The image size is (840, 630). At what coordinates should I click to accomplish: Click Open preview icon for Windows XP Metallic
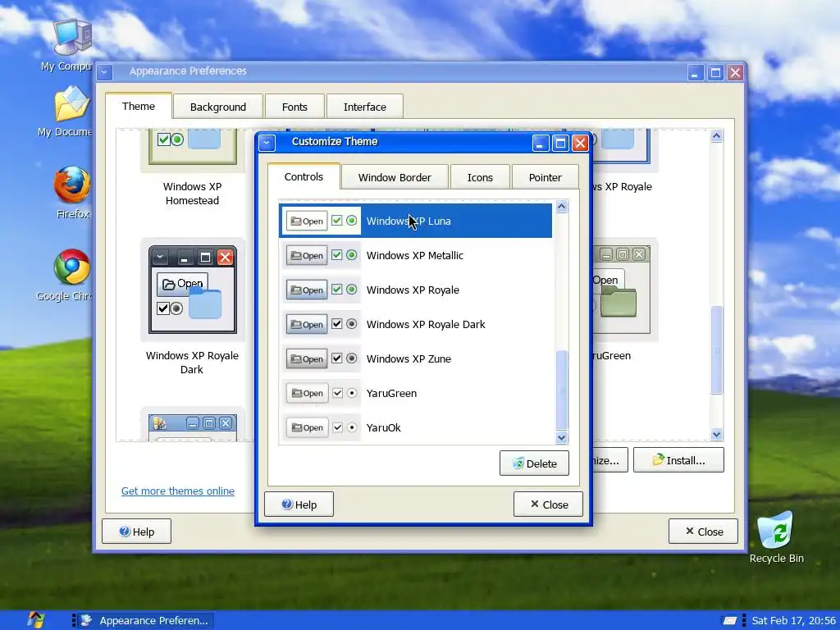[x=307, y=256]
